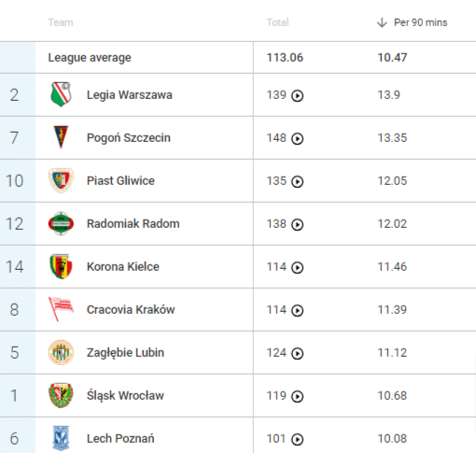This screenshot has height=453, width=476.
Task: Click the Radomiak Radom club badge
Action: click(61, 223)
